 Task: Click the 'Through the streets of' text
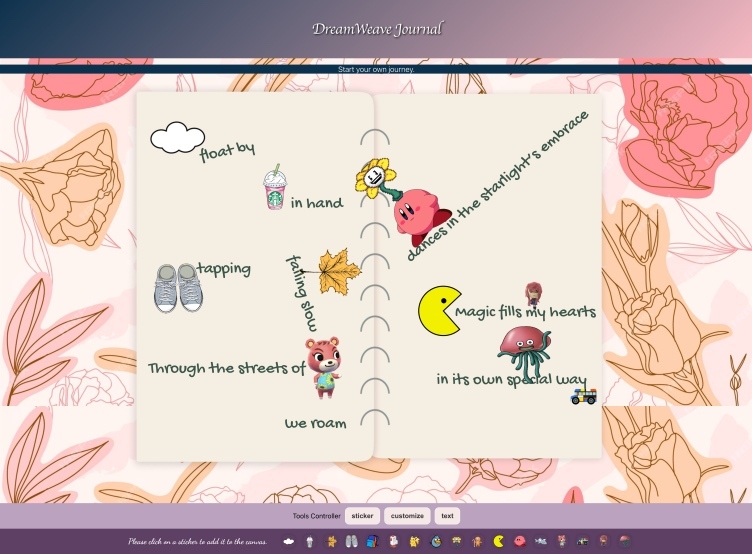click(x=226, y=368)
